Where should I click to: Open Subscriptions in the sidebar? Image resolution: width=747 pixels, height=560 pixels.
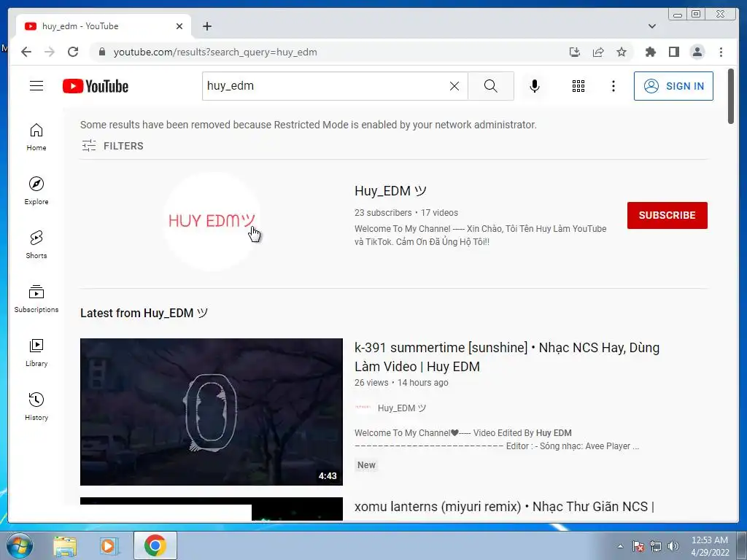(x=36, y=298)
